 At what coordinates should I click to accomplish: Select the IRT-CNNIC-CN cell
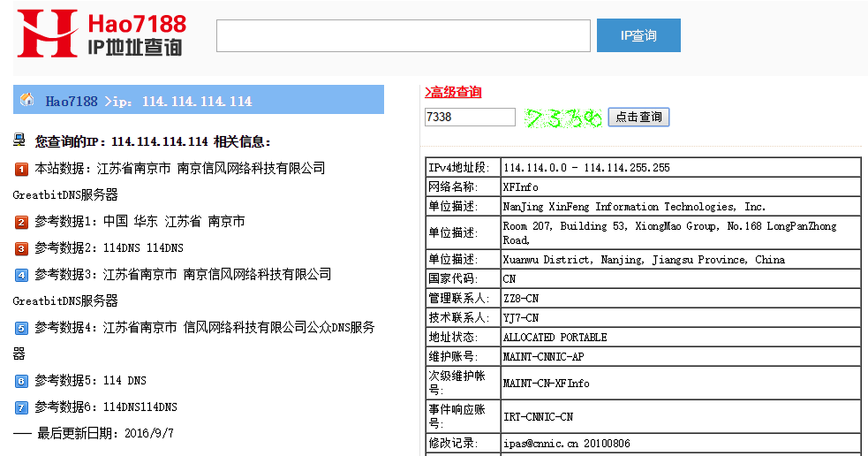tap(680, 416)
